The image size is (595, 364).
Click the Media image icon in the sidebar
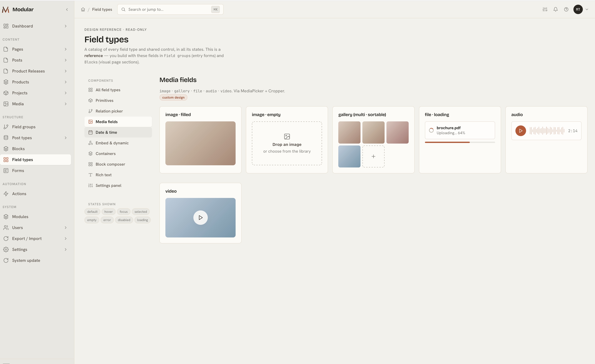6,104
